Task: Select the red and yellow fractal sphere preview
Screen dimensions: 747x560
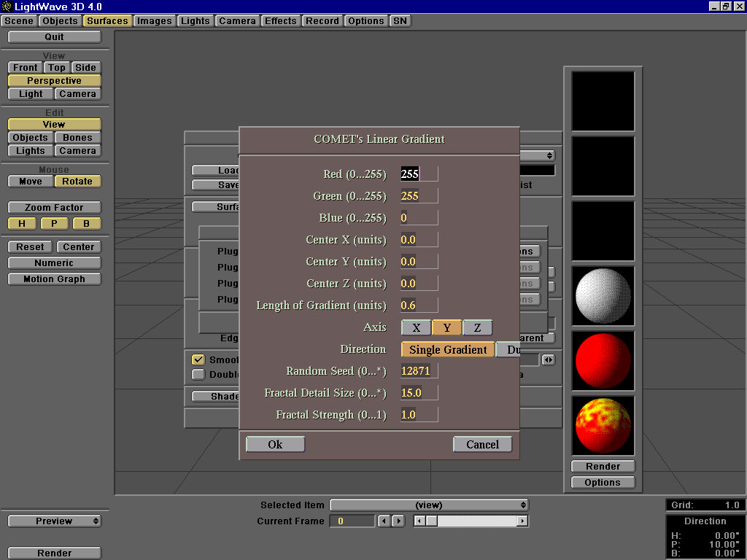Action: tap(603, 426)
